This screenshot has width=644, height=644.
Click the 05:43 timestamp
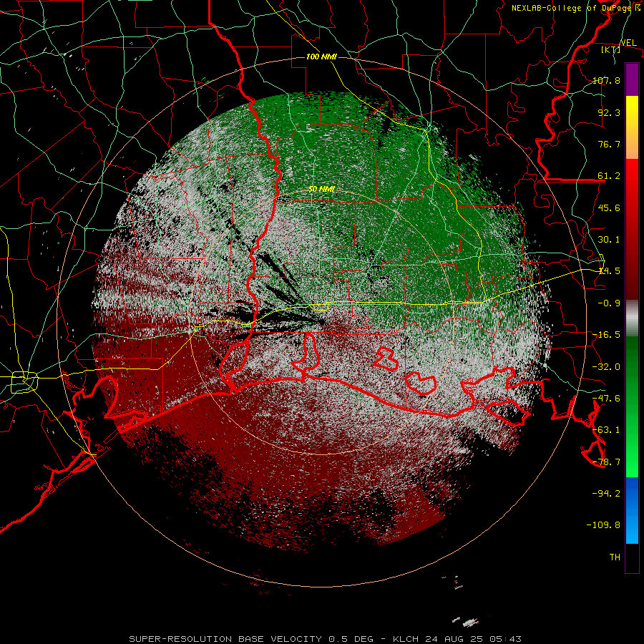tap(507, 639)
